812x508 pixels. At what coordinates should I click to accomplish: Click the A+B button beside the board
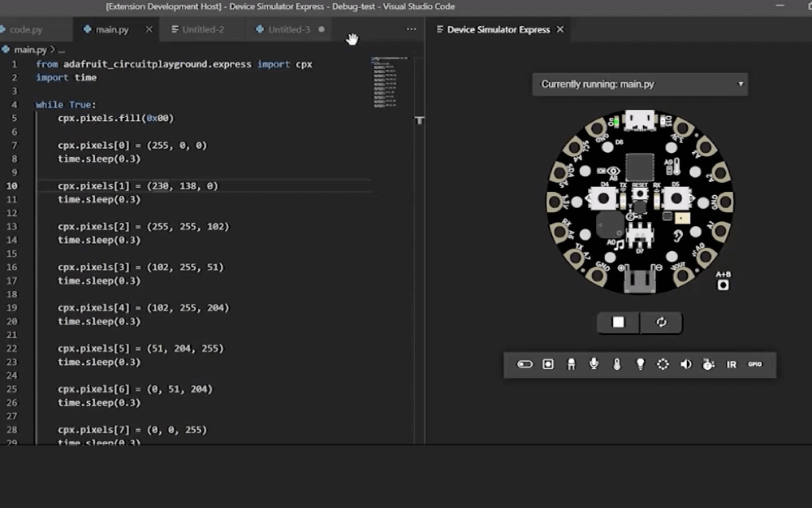pos(723,284)
